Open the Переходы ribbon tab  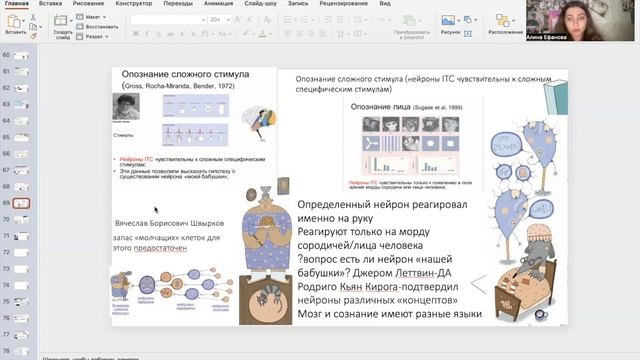[178, 3]
